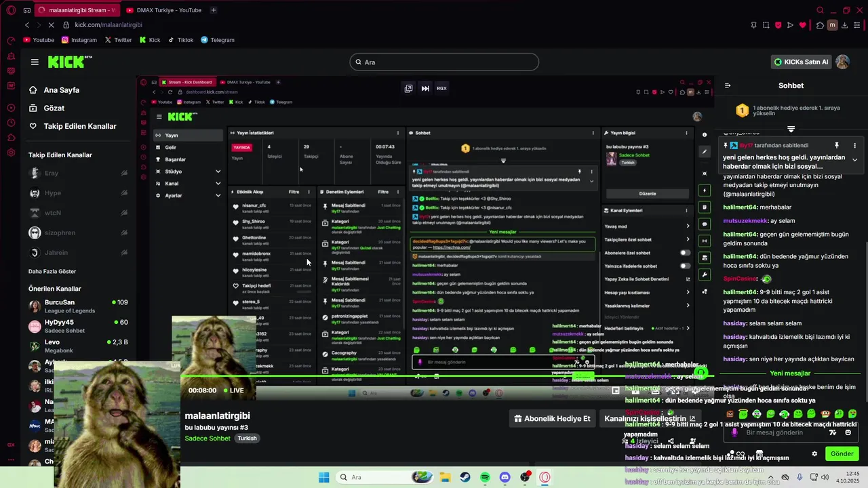The height and width of the screenshot is (488, 868).
Task: Collapse the Sohbet chat panel
Action: (728, 85)
